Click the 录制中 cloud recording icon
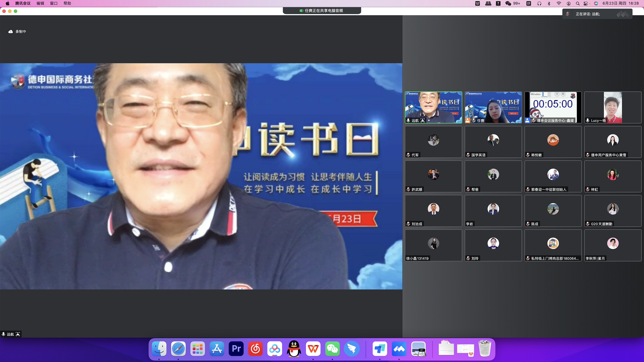The image size is (644, 362). coord(11,32)
